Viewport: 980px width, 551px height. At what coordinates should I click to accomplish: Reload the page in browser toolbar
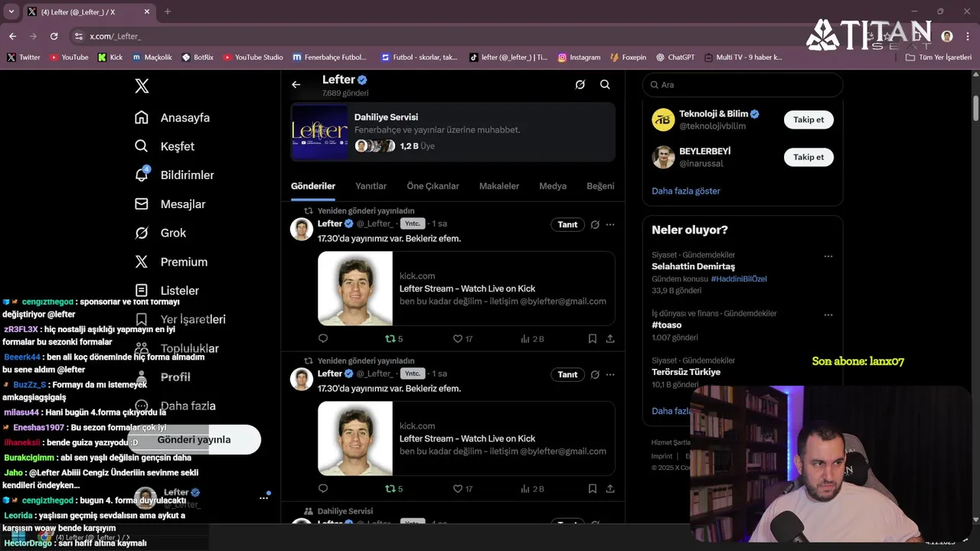tap(54, 36)
